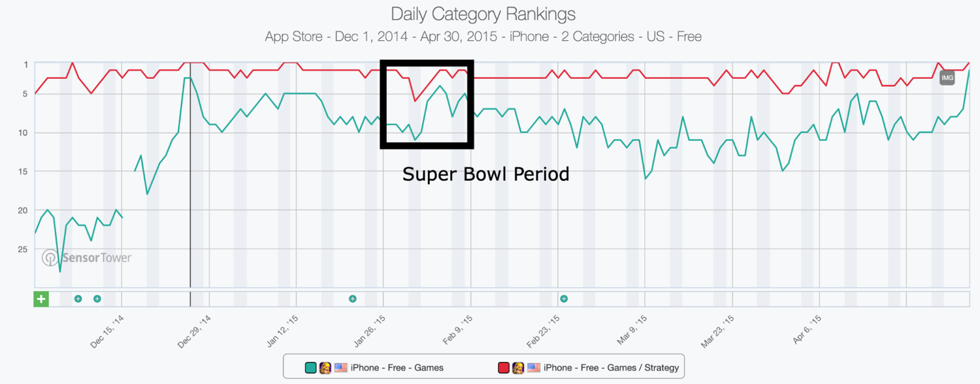Toggle the iPhone - Free - Games / Strategy series label
Viewport: 980px width, 384px height.
click(611, 368)
